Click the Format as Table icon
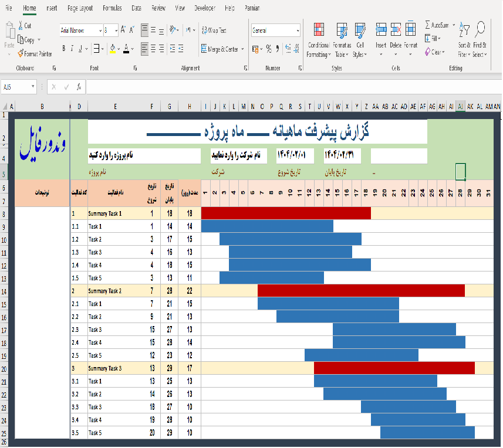Screen dimensions: 503x448 [x=342, y=30]
